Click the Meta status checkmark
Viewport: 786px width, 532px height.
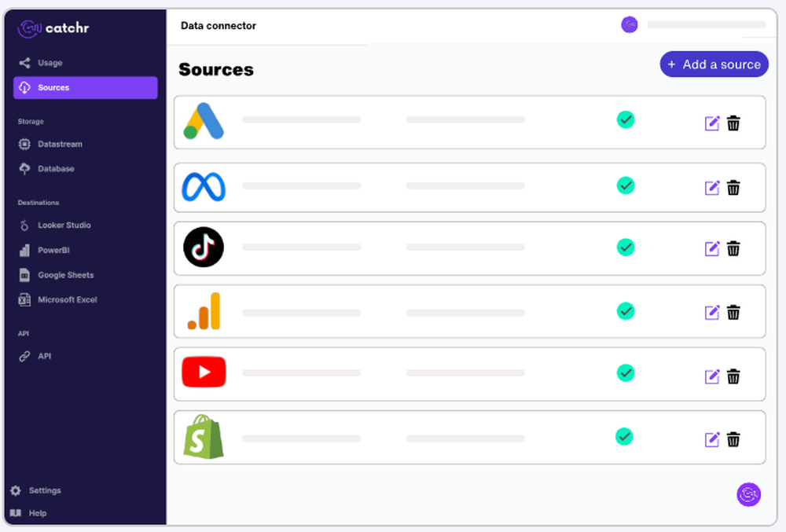point(626,185)
